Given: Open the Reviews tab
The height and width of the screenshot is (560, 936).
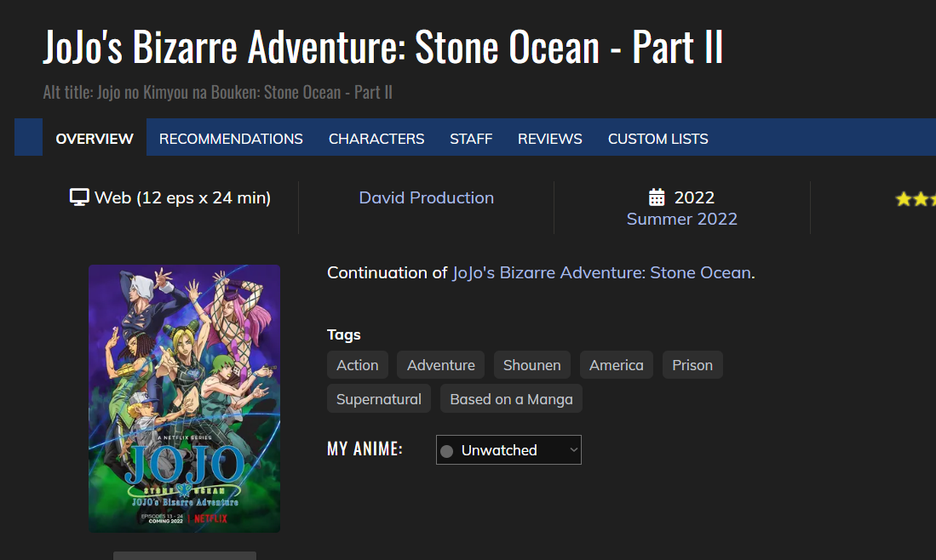Looking at the screenshot, I should pyautogui.click(x=550, y=139).
